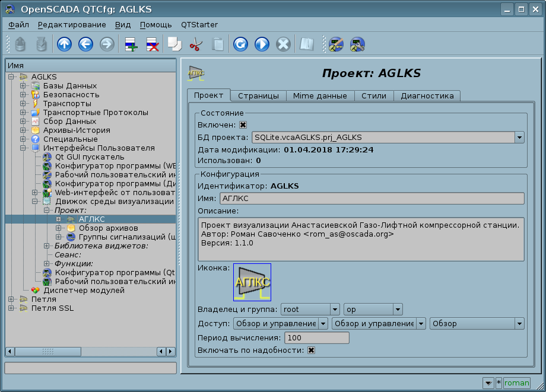The image size is (546, 392).
Task: Open the Помощь menu
Action: click(x=155, y=25)
